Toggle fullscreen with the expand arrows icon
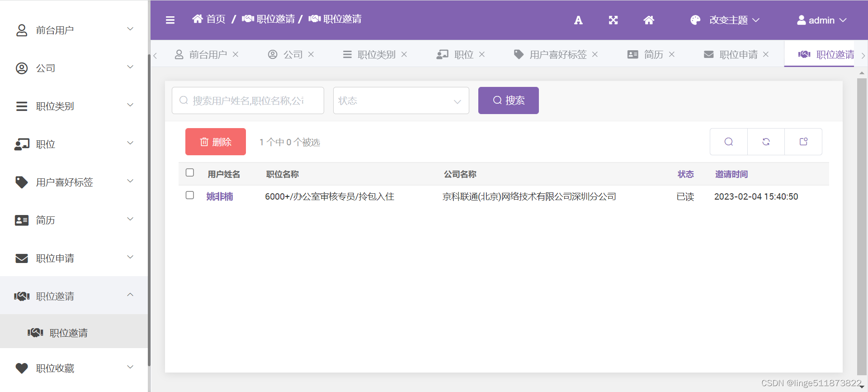The image size is (868, 392). 613,20
